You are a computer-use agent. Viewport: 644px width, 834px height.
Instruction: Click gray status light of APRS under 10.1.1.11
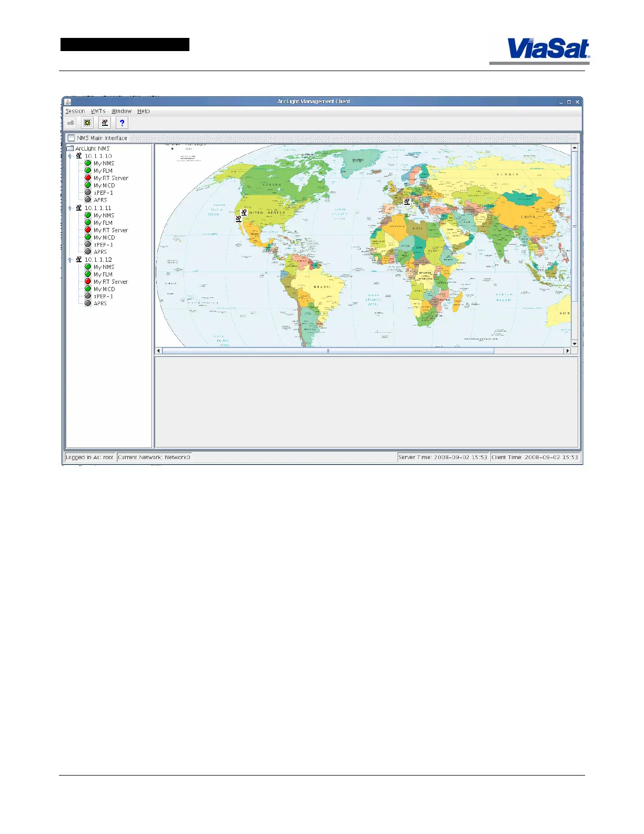[88, 252]
